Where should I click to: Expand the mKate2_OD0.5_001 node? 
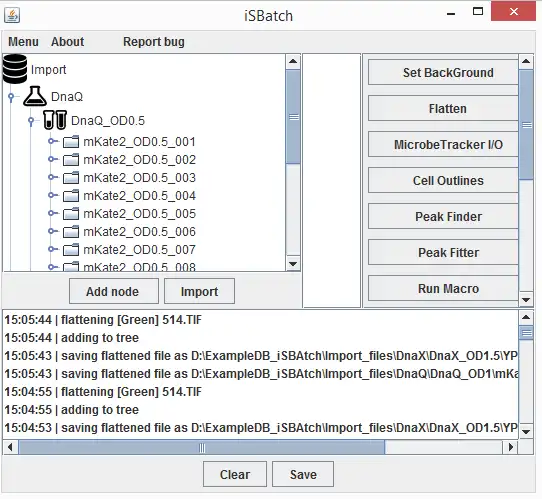click(52, 141)
